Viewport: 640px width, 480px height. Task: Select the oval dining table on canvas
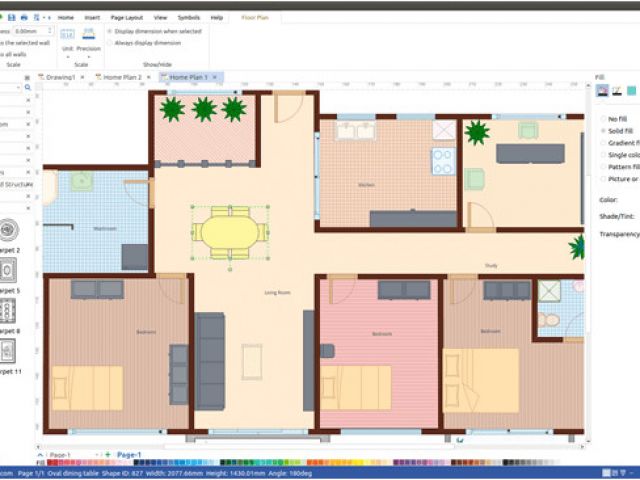[230, 232]
